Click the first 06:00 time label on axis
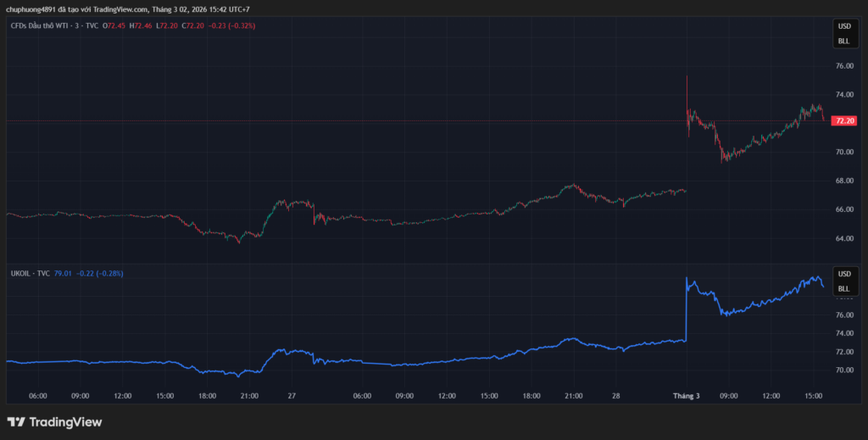The image size is (868, 440). [x=37, y=395]
